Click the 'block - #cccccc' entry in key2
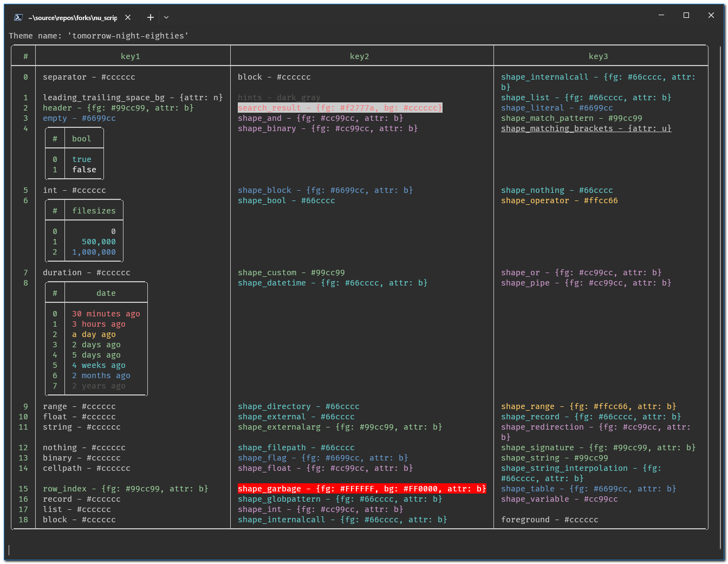This screenshot has width=728, height=564. coord(275,77)
